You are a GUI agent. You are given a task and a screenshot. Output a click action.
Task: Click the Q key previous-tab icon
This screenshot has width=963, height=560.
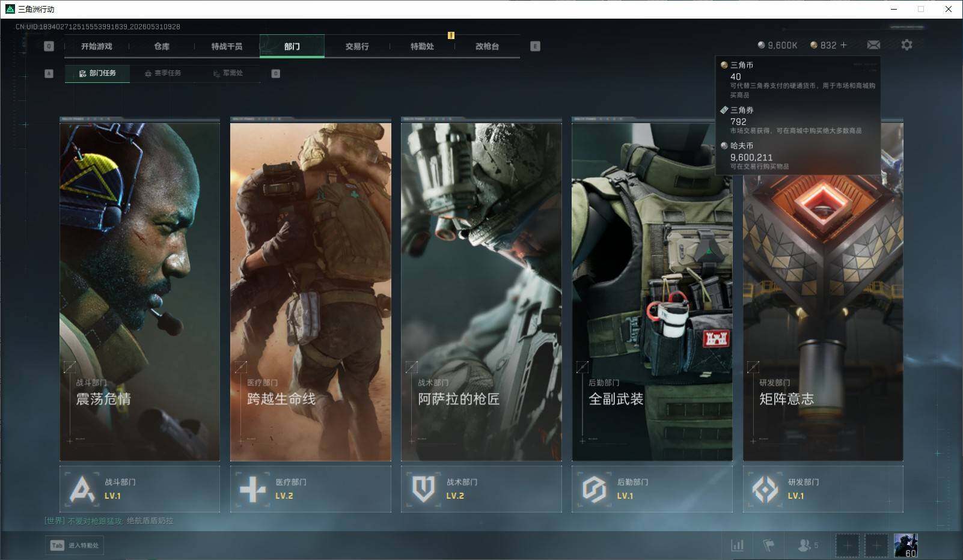pos(49,46)
